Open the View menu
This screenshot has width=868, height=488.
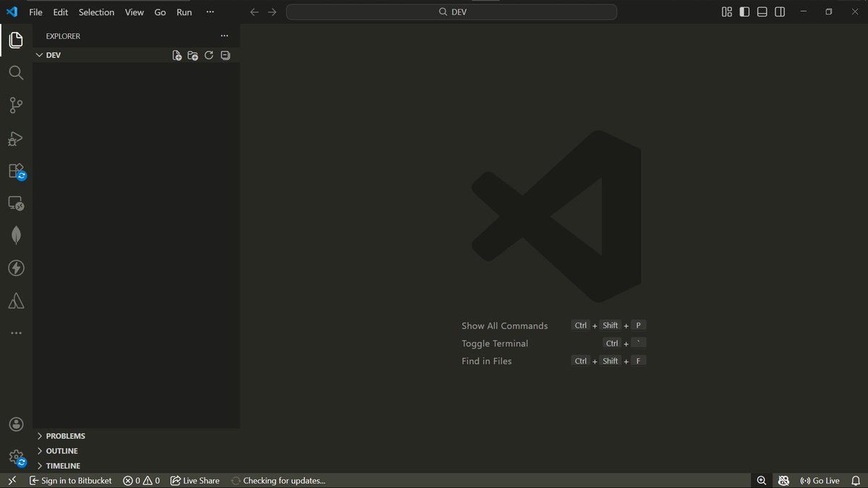pyautogui.click(x=134, y=12)
